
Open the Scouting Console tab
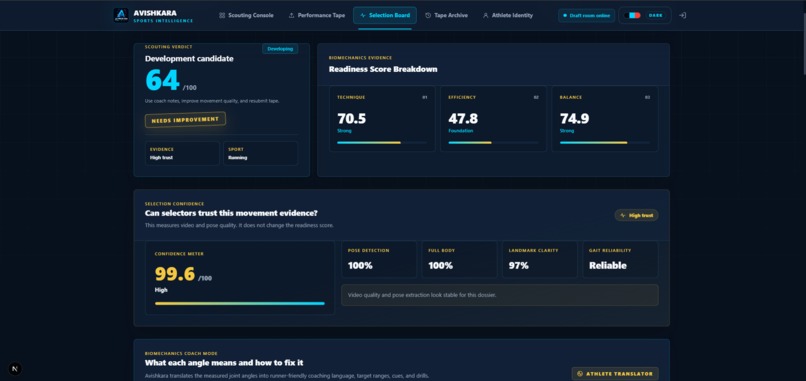tap(246, 15)
